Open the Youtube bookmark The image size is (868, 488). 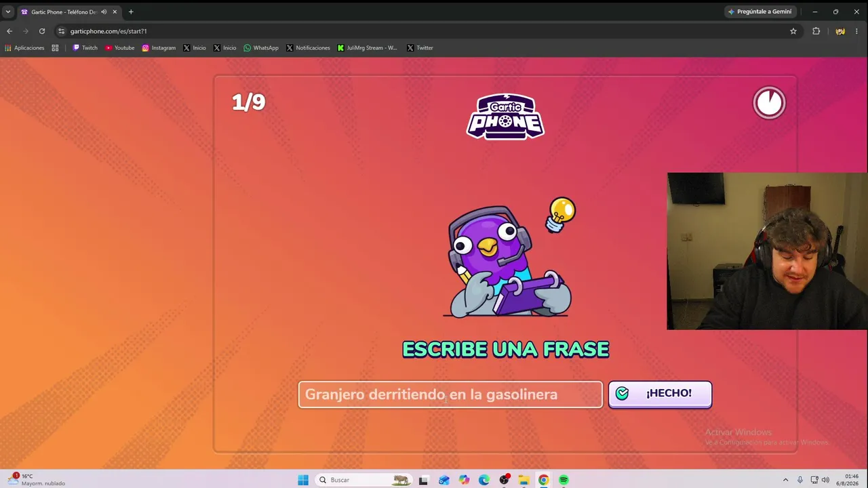pyautogui.click(x=120, y=48)
